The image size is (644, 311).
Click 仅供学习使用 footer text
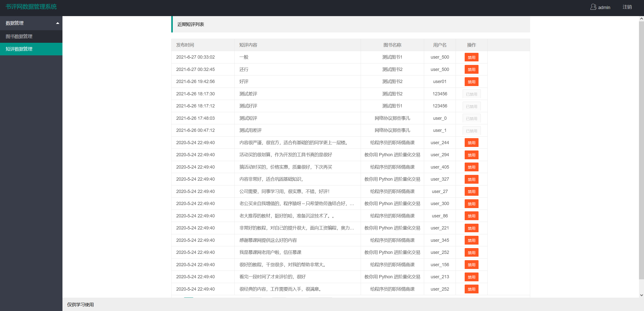click(80, 305)
